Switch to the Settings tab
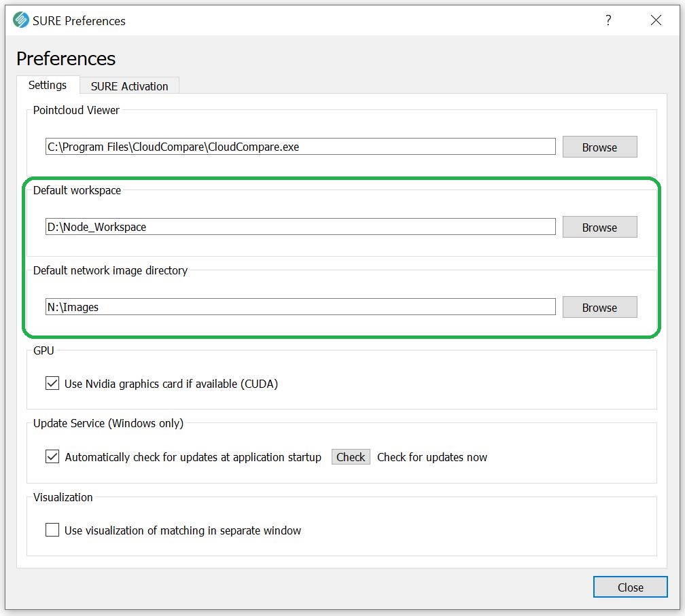This screenshot has width=685, height=616. (48, 85)
